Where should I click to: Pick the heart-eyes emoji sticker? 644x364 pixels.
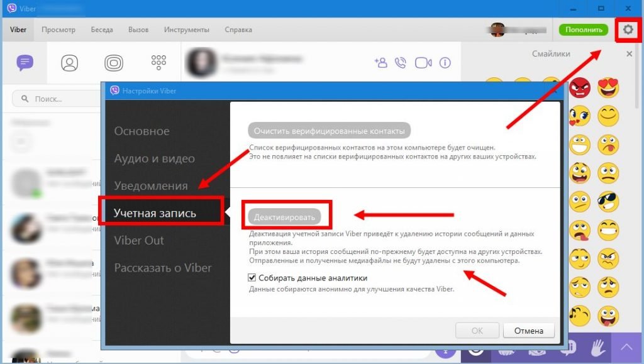pyautogui.click(x=608, y=87)
